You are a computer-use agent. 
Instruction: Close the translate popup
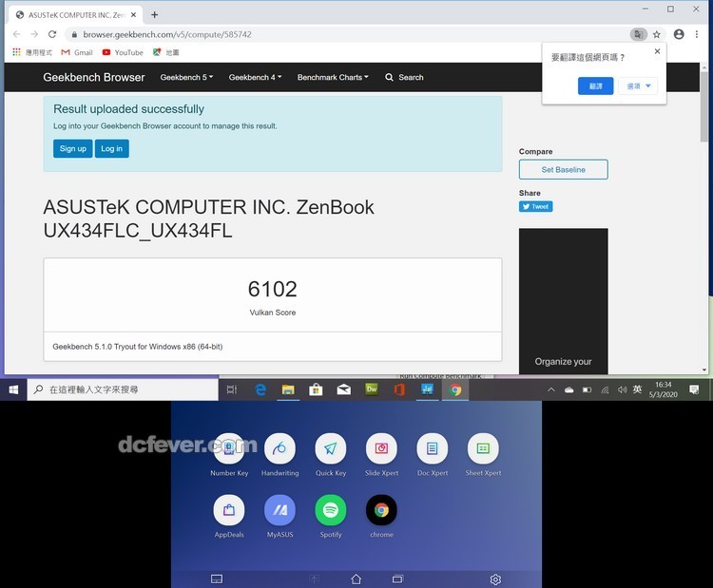coord(657,51)
